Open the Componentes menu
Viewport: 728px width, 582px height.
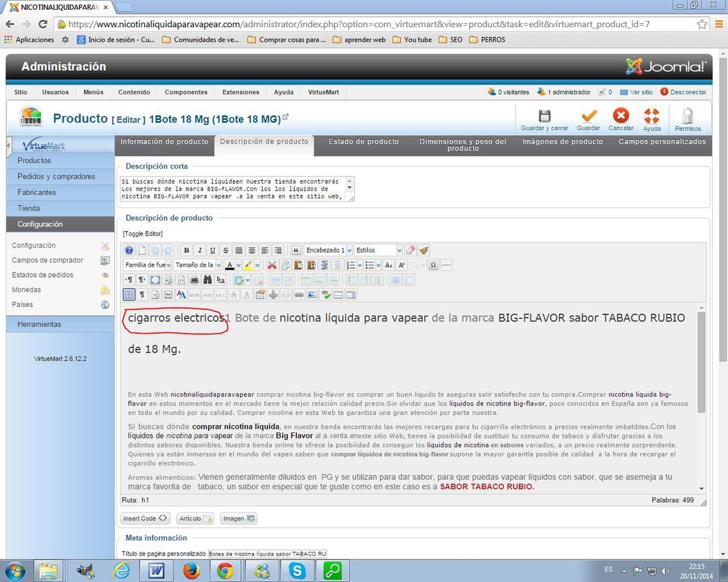click(186, 92)
